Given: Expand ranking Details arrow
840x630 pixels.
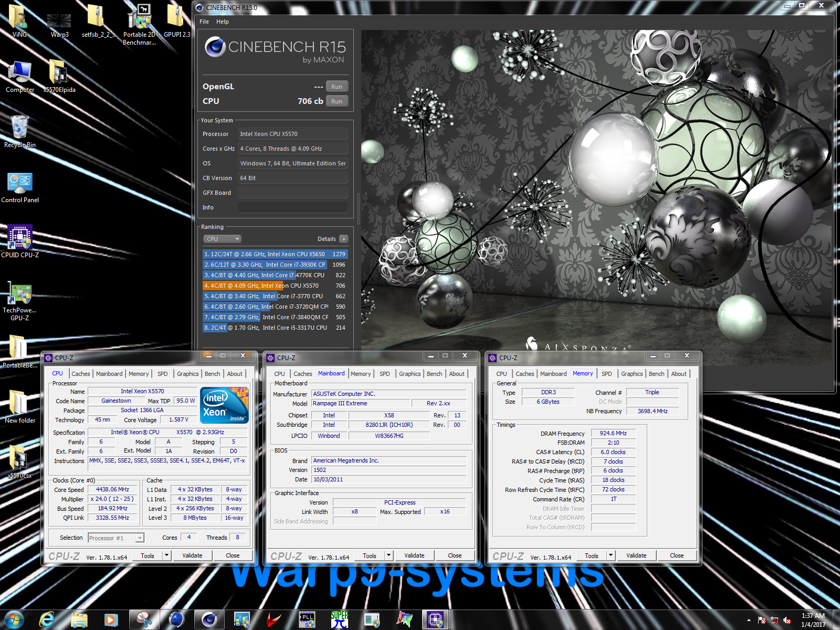Looking at the screenshot, I should (x=344, y=239).
